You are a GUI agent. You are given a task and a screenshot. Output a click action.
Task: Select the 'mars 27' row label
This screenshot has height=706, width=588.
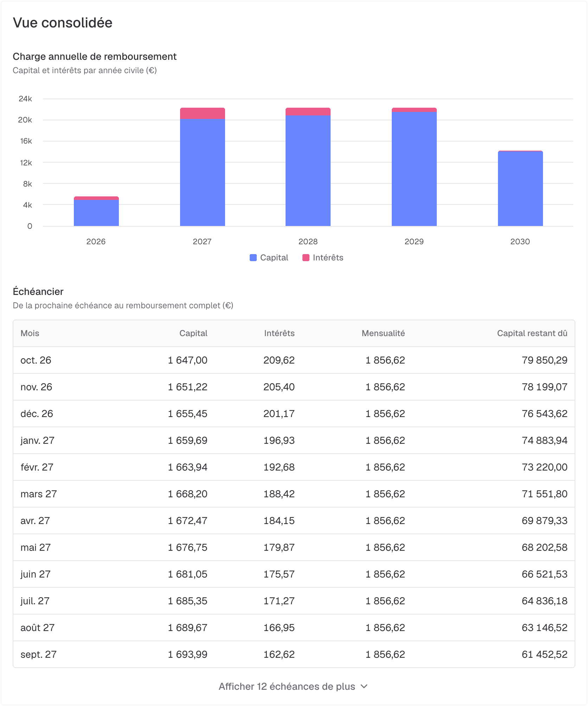click(x=39, y=494)
